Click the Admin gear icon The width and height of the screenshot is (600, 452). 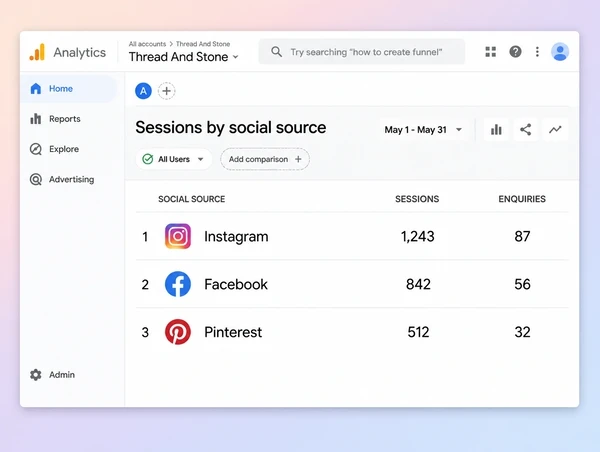pyautogui.click(x=36, y=375)
